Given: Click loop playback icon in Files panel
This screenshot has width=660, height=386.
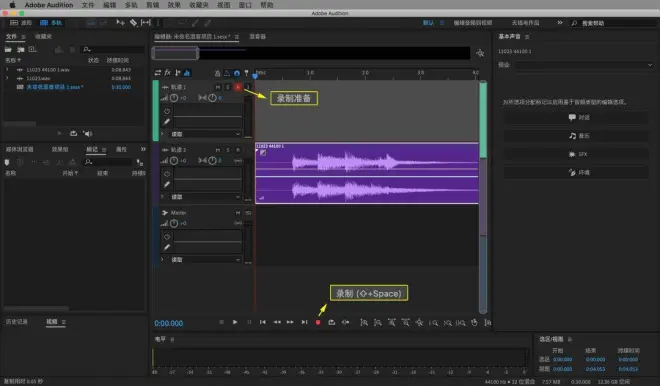Looking at the screenshot, I should (x=73, y=133).
